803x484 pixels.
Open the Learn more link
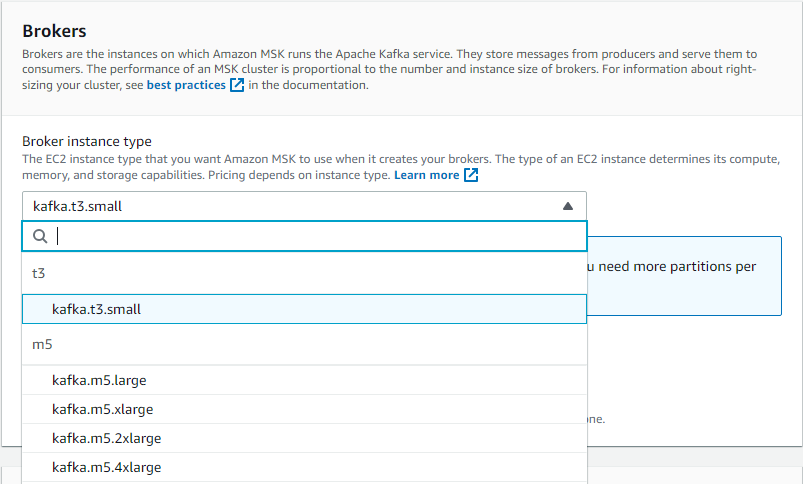point(427,175)
